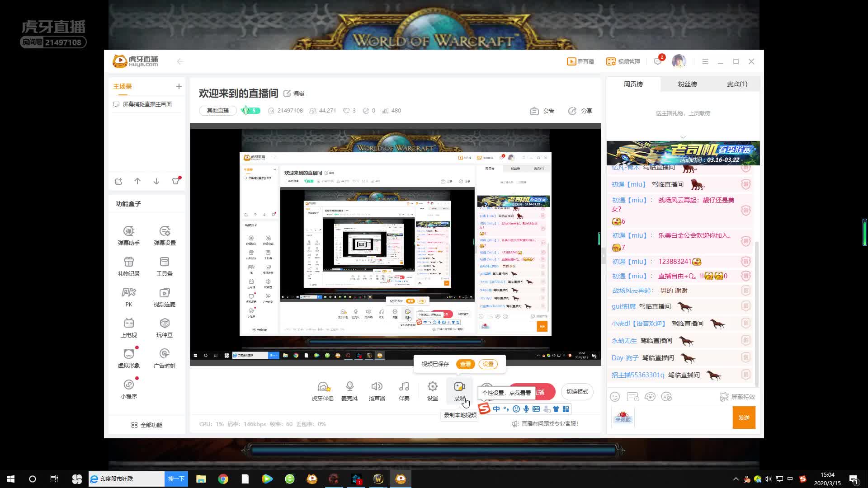This screenshot has height=488, width=868.
Task: Open 全部功能 all functions
Action: point(146,425)
